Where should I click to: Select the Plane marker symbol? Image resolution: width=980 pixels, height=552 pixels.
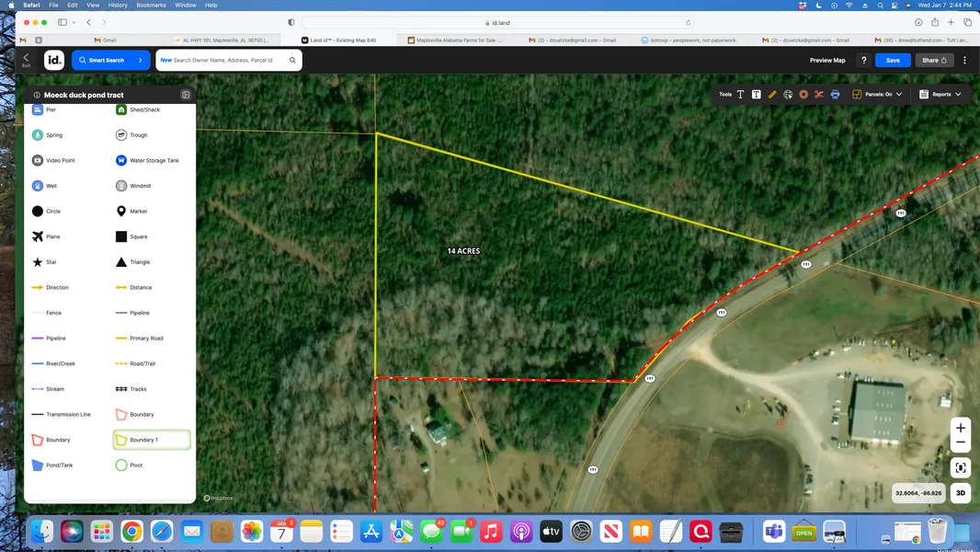38,236
